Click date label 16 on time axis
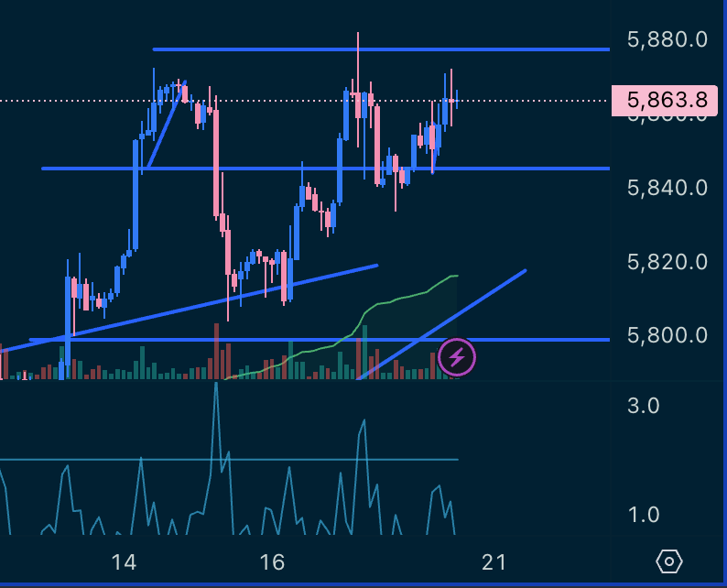The height and width of the screenshot is (588, 727). click(x=272, y=561)
